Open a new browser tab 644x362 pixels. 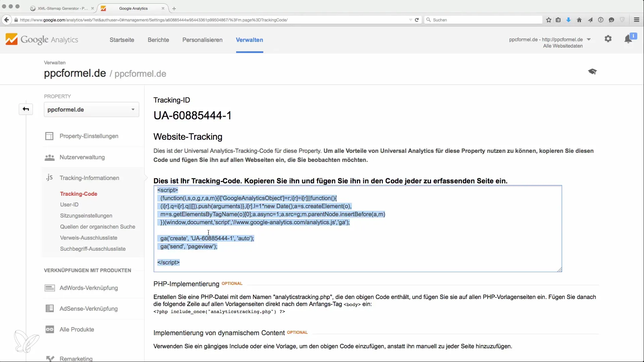[x=174, y=8]
